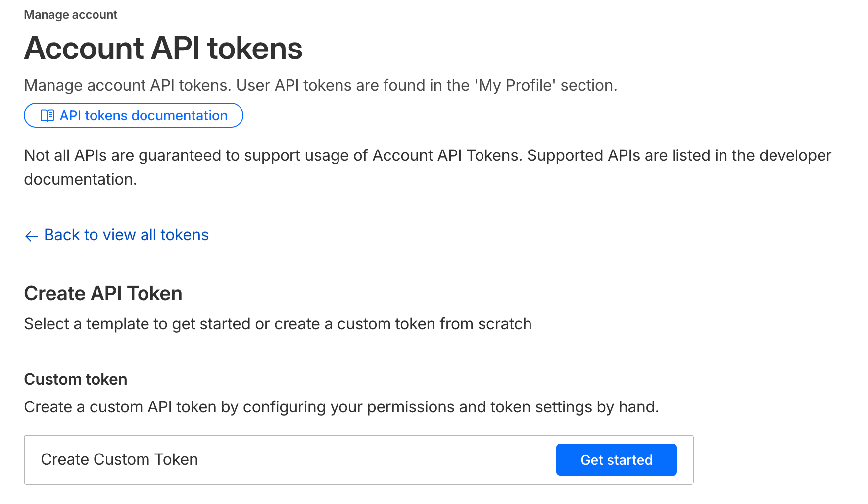Screen dimensions: 868x504
Task: Open the API tokens documentation text button
Action: pyautogui.click(x=144, y=116)
